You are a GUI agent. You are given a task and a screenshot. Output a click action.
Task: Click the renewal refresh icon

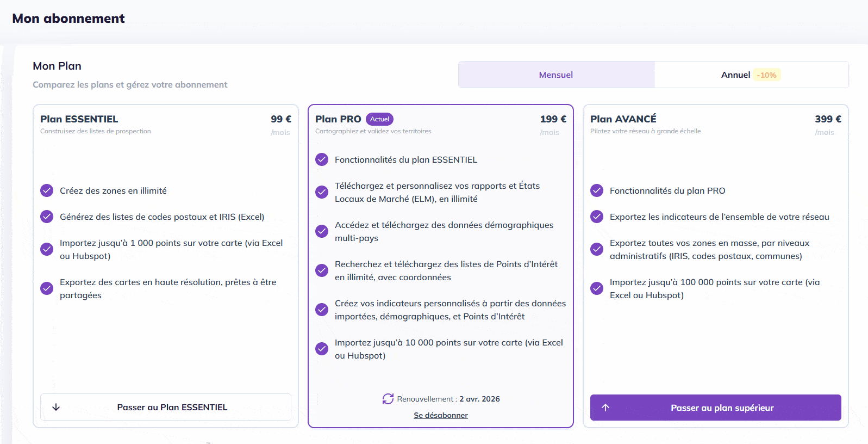[388, 399]
